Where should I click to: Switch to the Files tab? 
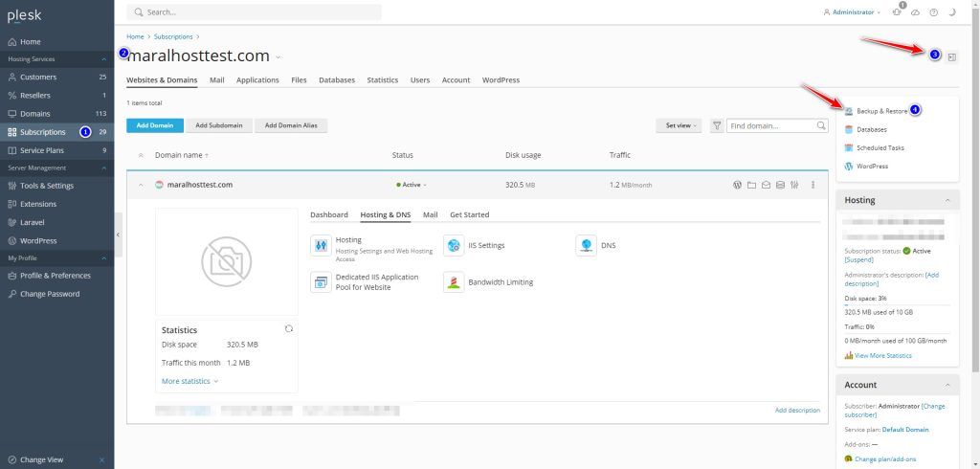299,80
